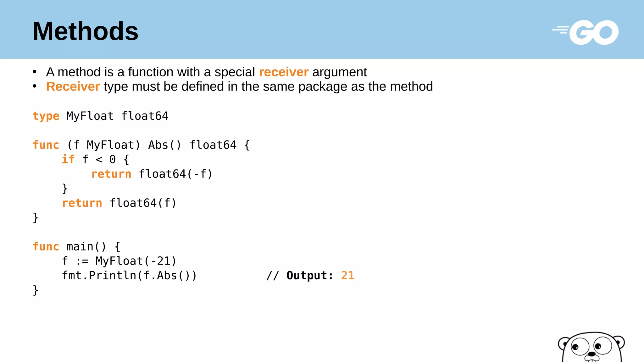Click the MyFloat float64 type declaration text
The height and width of the screenshot is (362, 644).
pos(117,116)
